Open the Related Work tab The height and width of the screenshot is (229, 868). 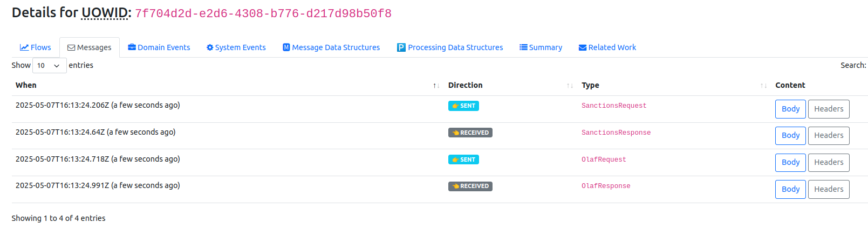607,47
